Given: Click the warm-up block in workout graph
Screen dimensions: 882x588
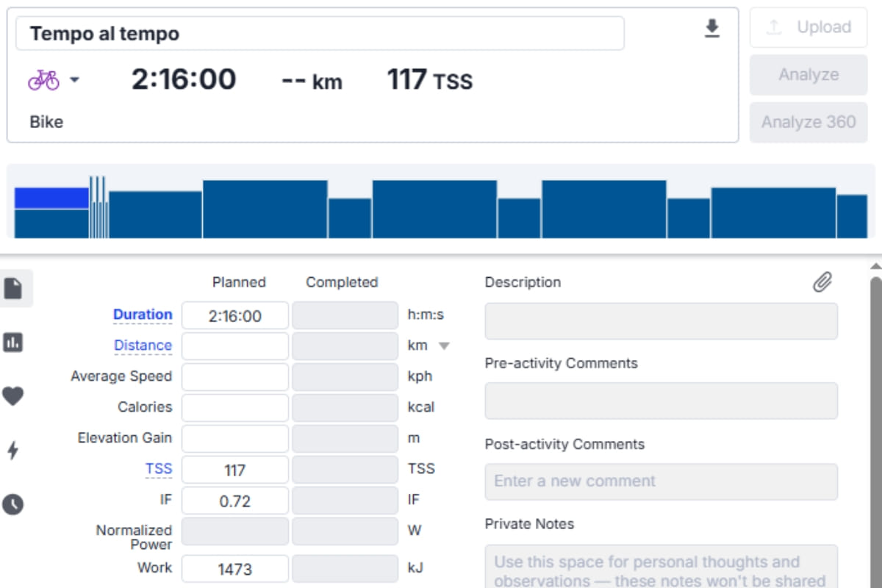Looking at the screenshot, I should click(x=51, y=213).
